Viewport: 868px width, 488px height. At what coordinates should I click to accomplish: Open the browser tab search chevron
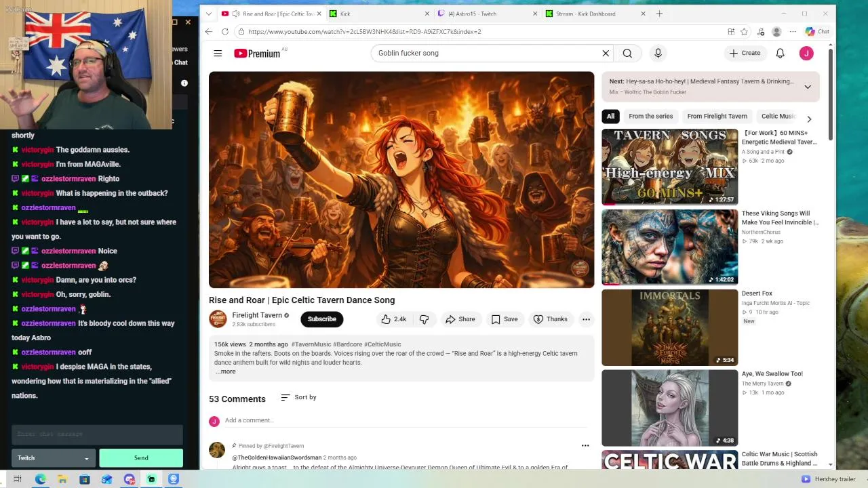click(x=209, y=14)
